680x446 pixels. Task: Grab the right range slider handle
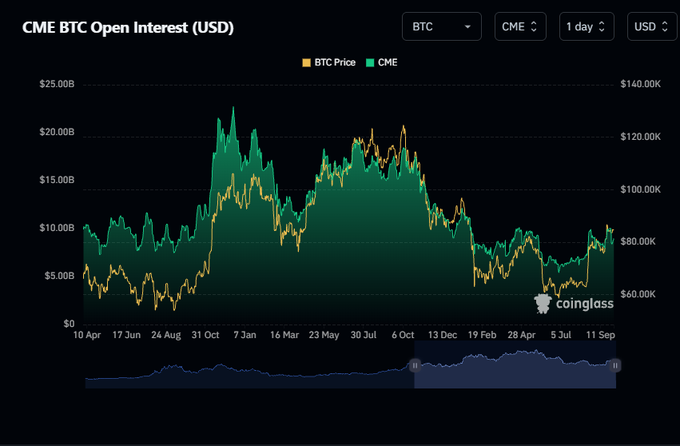pos(615,365)
